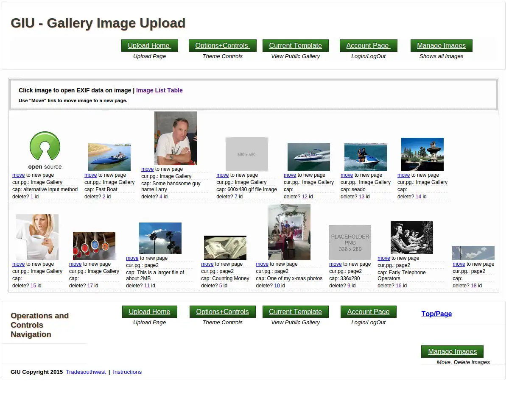Click move link for Counting Money image
The image size is (509, 420).
[x=207, y=264]
